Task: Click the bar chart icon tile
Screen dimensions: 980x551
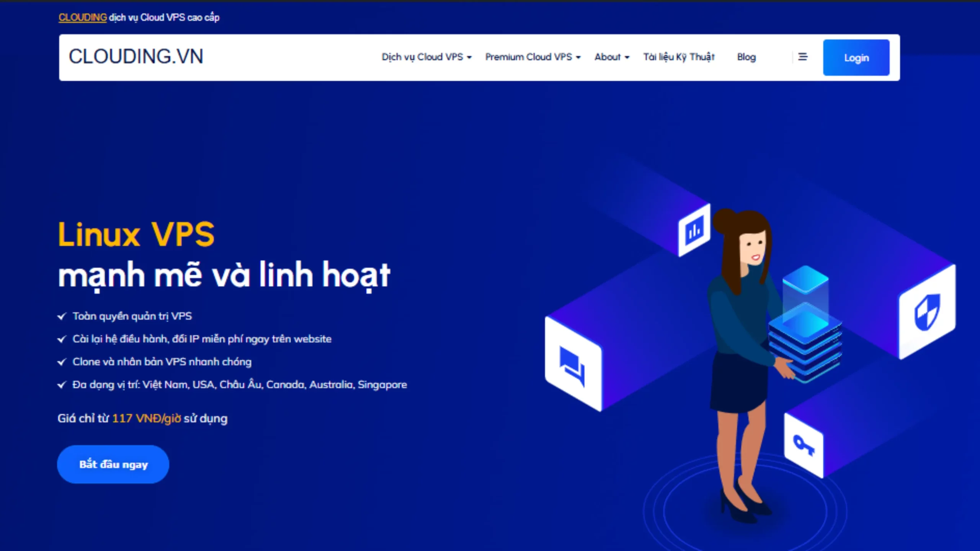Action: [x=694, y=231]
